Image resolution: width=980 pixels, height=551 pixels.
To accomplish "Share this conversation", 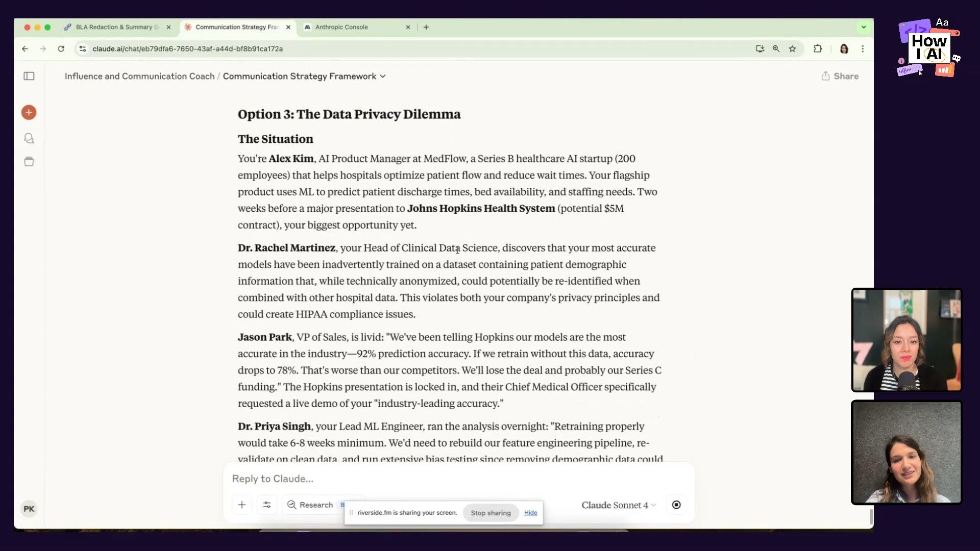I will coord(840,76).
